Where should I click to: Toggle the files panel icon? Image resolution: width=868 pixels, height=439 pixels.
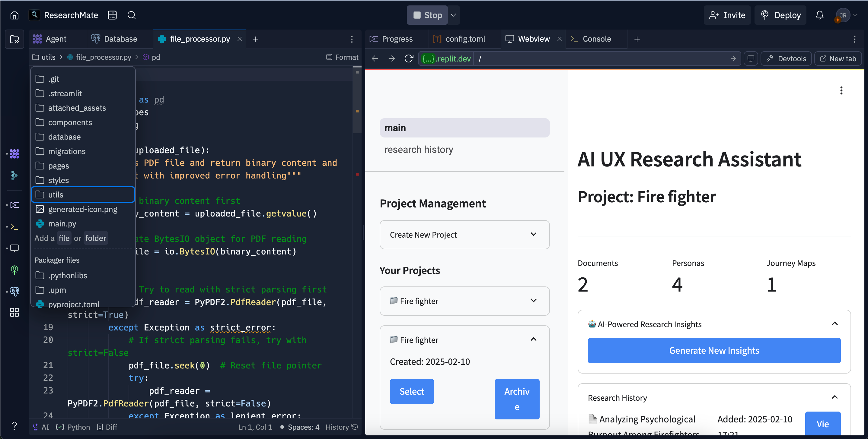[14, 39]
